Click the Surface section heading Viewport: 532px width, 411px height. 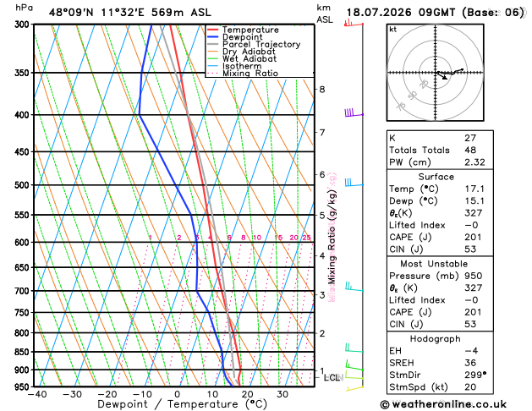click(436, 177)
